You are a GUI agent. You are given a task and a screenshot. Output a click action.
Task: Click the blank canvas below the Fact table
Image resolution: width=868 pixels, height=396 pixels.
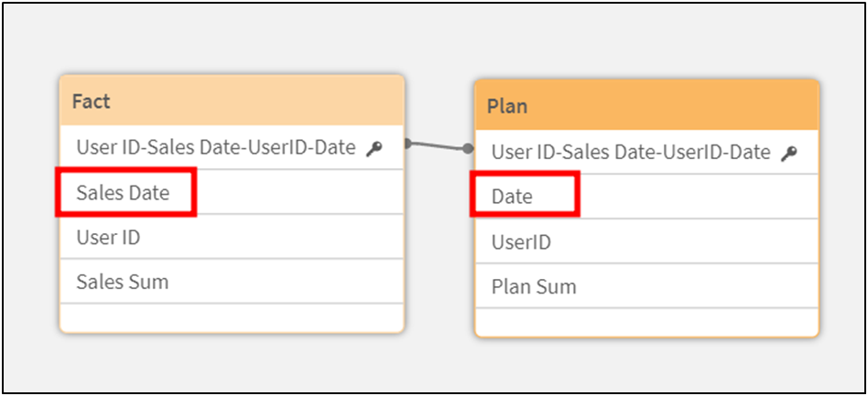pyautogui.click(x=232, y=361)
